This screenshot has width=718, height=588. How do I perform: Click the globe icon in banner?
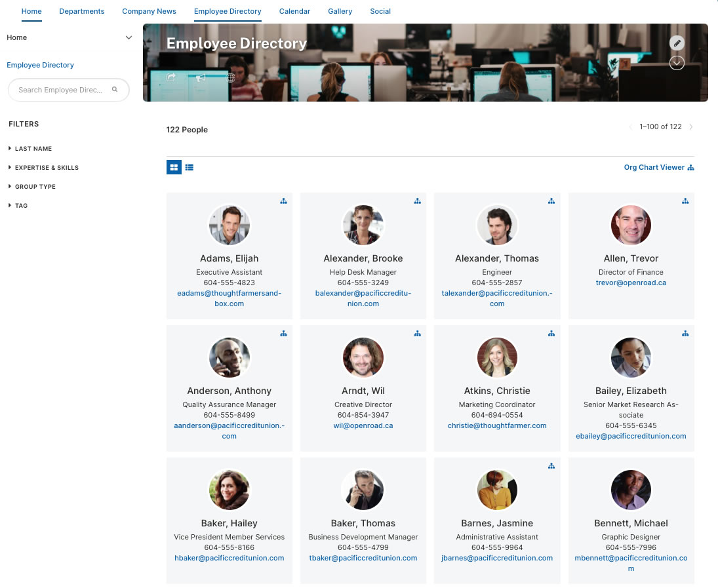pos(231,77)
